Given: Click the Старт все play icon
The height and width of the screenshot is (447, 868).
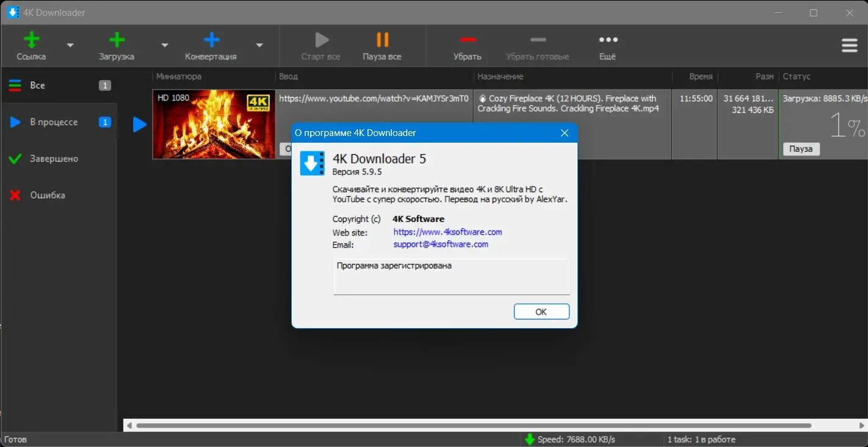Looking at the screenshot, I should [x=321, y=40].
